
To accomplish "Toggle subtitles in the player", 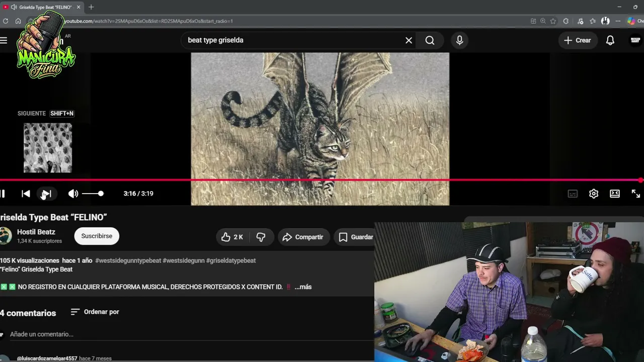I will point(573,194).
